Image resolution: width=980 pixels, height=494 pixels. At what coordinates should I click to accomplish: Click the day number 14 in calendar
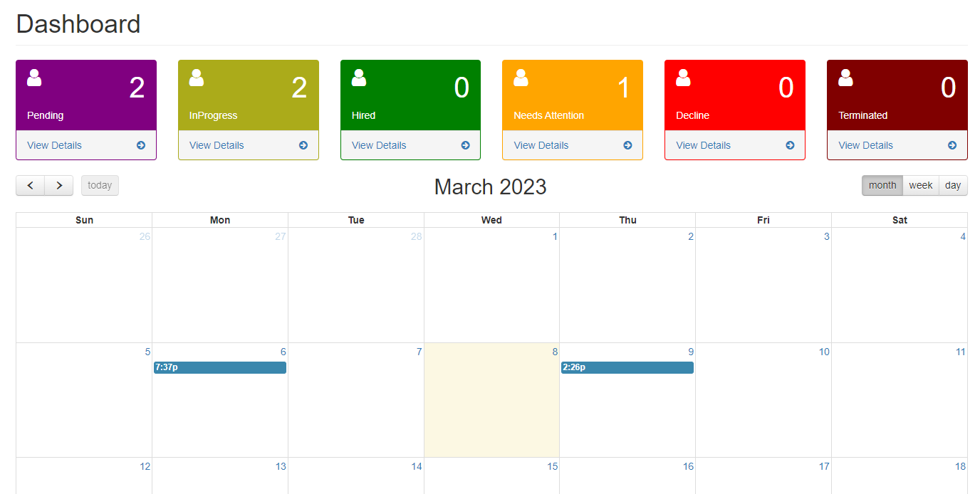417,466
